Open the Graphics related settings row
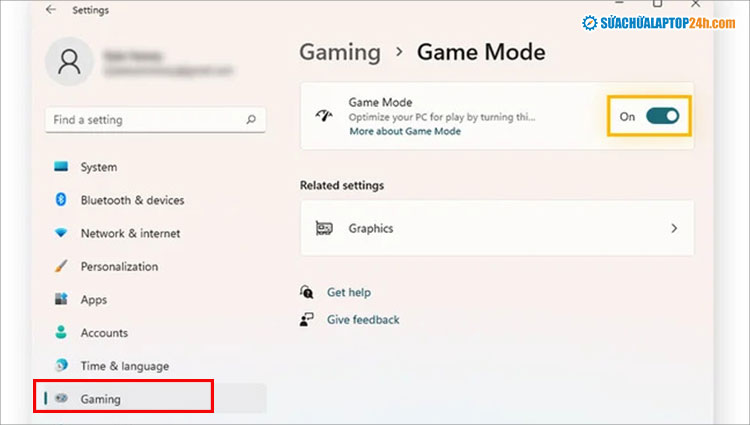 497,228
